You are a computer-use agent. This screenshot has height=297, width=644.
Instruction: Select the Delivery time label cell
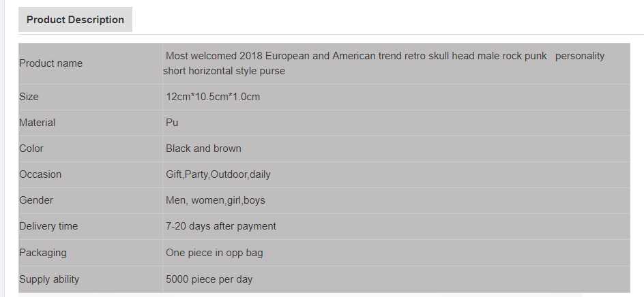click(x=48, y=226)
